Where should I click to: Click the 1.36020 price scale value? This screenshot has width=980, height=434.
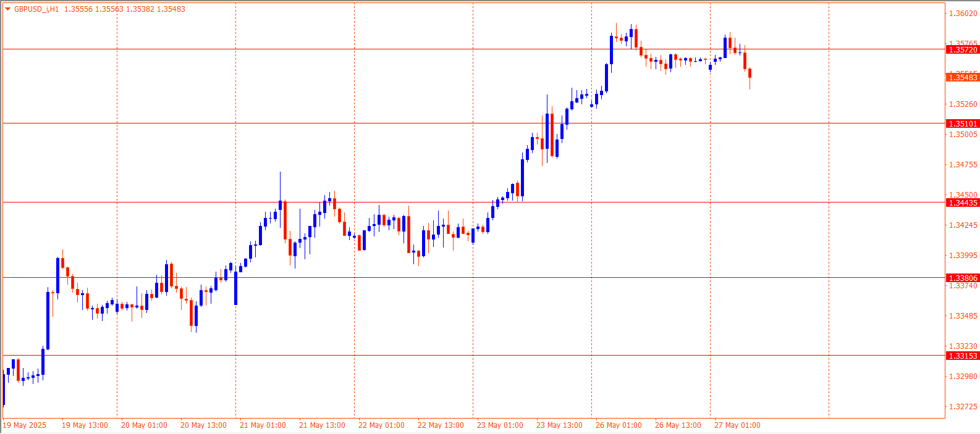963,14
